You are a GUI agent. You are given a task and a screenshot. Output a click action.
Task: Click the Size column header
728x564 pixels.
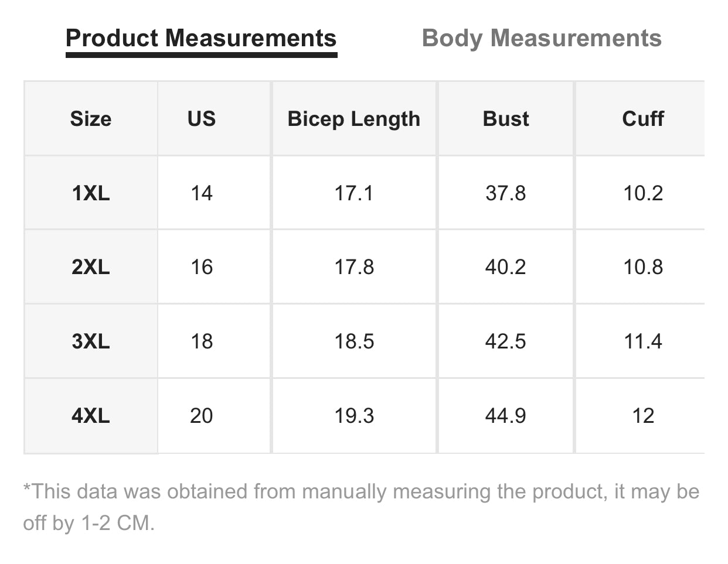91,119
